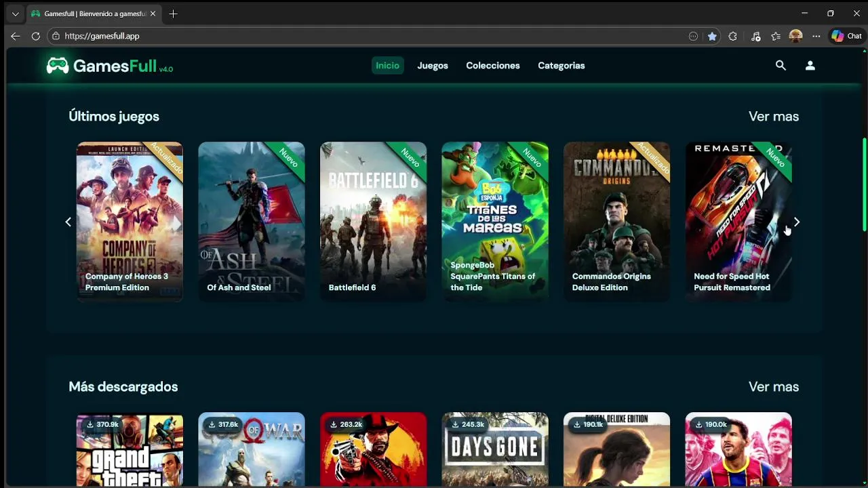This screenshot has width=868, height=488.
Task: Open the site search magnifier icon
Action: [781, 66]
